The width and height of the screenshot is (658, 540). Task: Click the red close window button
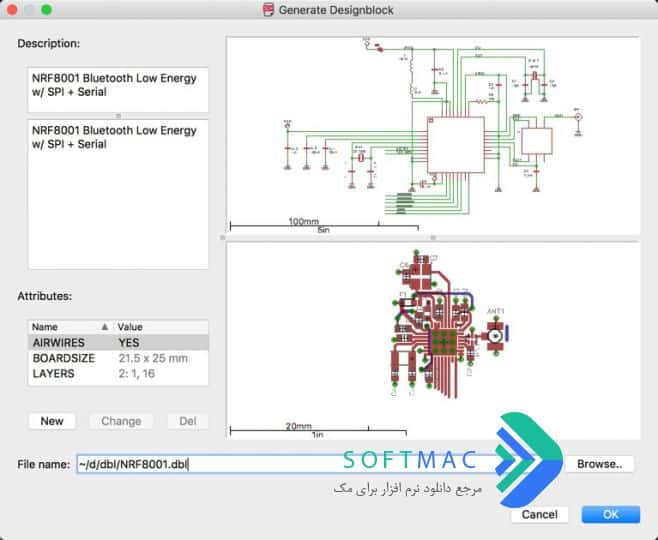[12, 10]
